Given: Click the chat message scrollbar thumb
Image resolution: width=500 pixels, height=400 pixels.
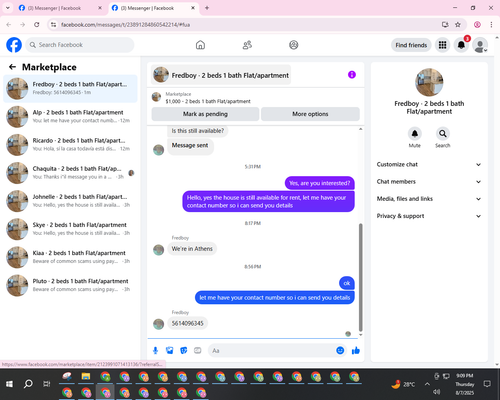Looking at the screenshot, I should click(360, 277).
